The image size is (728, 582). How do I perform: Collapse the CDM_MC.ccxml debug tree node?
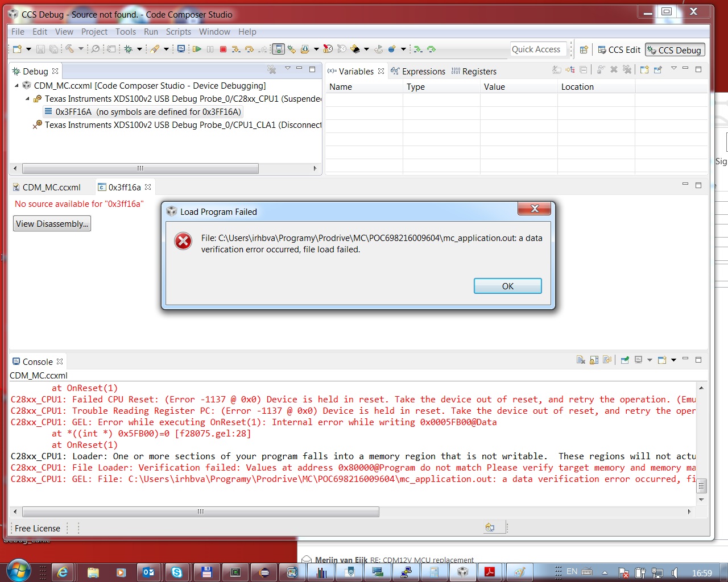coord(16,86)
